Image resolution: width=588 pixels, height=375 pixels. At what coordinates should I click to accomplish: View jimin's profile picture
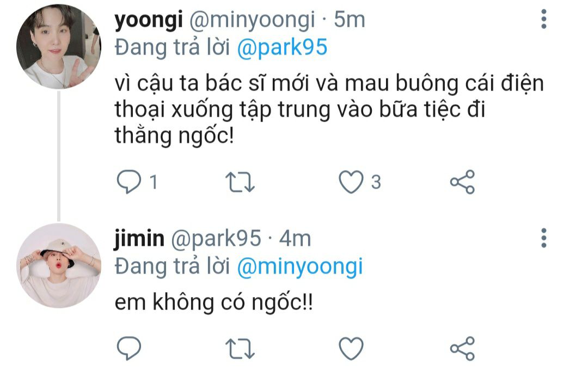pyautogui.click(x=58, y=266)
